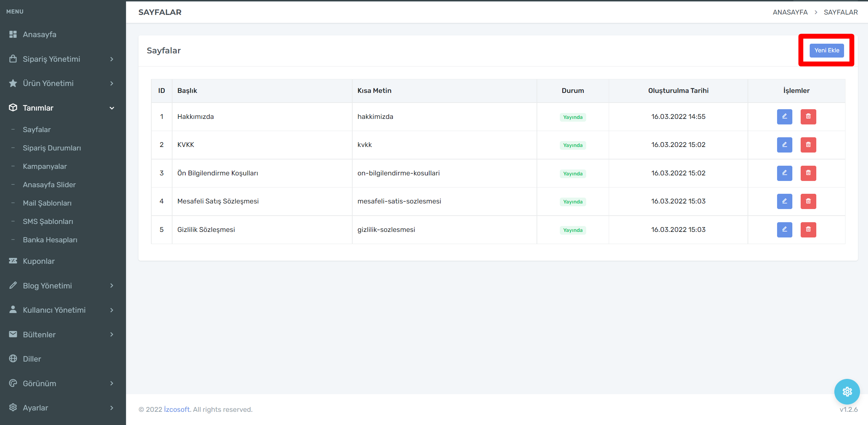Open Kampanyalar from the sidebar

pos(45,166)
